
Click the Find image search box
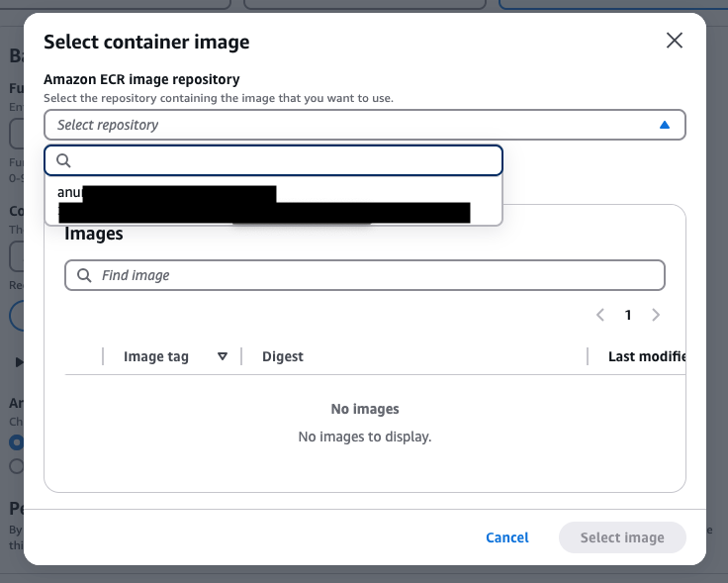[x=364, y=275]
